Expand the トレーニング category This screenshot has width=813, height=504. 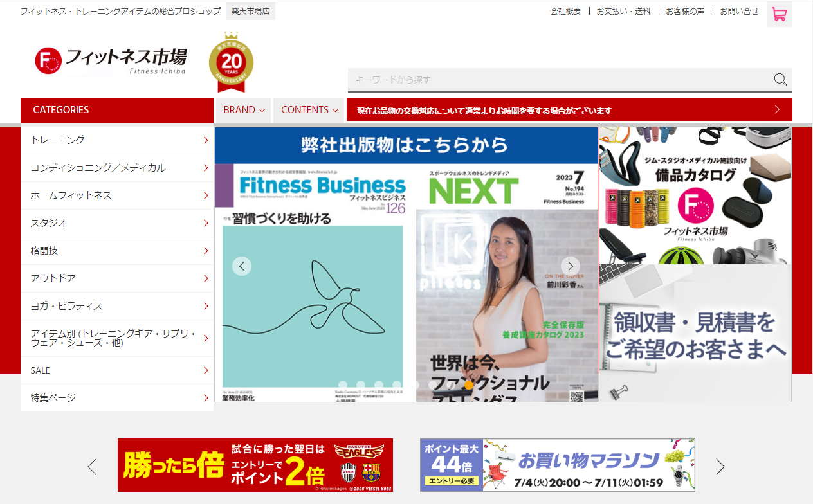[x=117, y=140]
